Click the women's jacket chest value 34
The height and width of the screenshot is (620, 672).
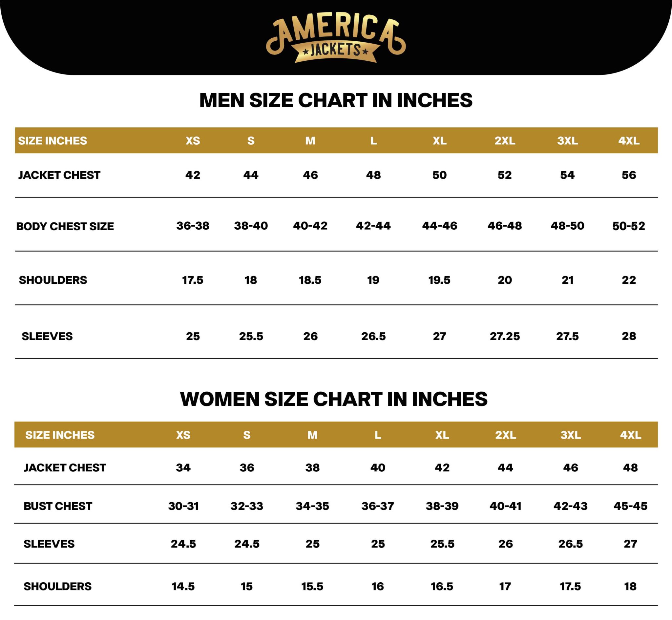click(183, 467)
